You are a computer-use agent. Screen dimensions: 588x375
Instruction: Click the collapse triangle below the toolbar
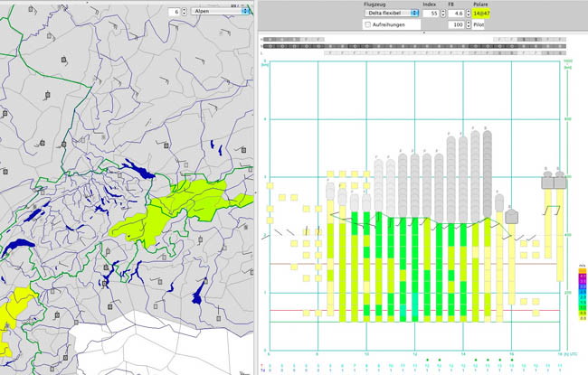[x=424, y=33]
